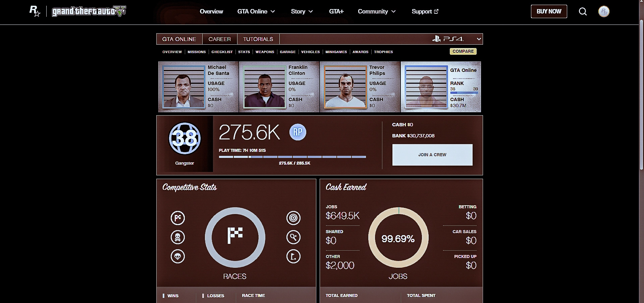Open the TROPHIES sub-navigation link
The image size is (644, 303).
coord(383,52)
